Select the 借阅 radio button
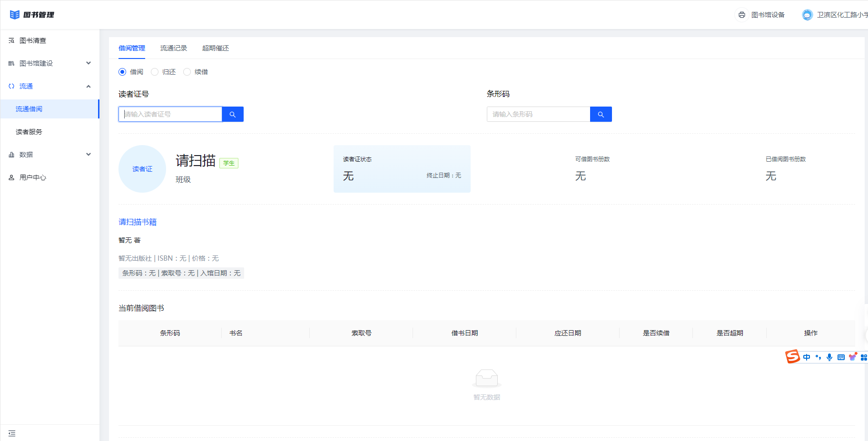The width and height of the screenshot is (868, 441). click(x=122, y=72)
